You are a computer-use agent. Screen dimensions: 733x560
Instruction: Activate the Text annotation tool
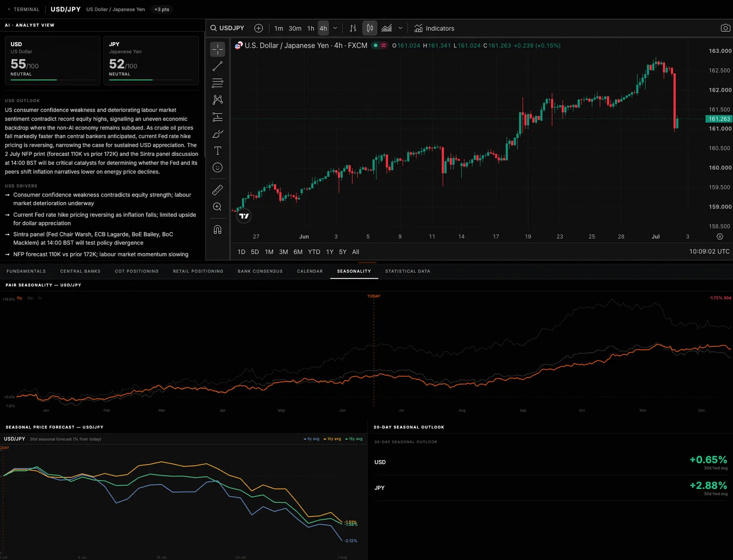click(x=218, y=151)
